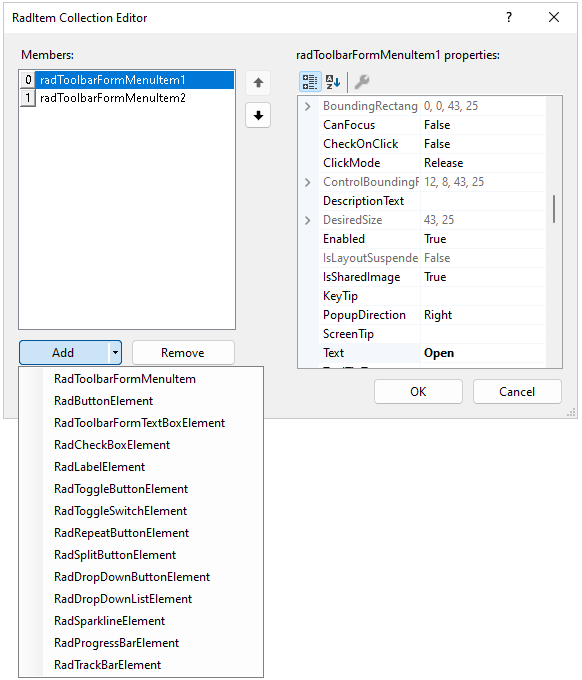Click the property grid scrollbar thumb
The height and width of the screenshot is (680, 582).
554,209
